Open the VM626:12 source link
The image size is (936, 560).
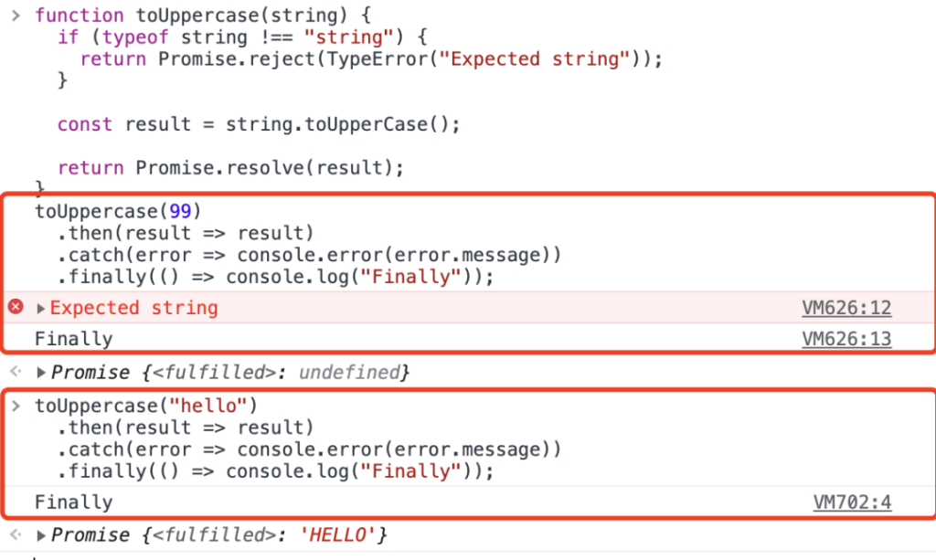pyautogui.click(x=846, y=308)
